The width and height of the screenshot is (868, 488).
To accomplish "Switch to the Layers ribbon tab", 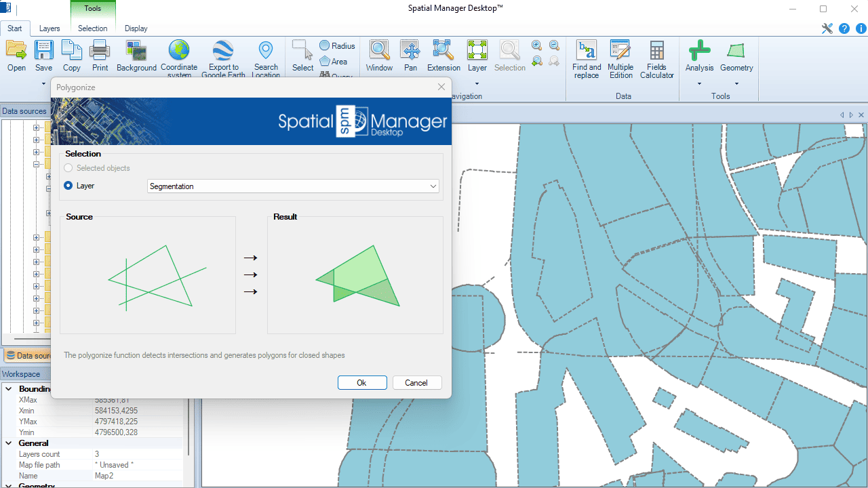I will (x=50, y=28).
